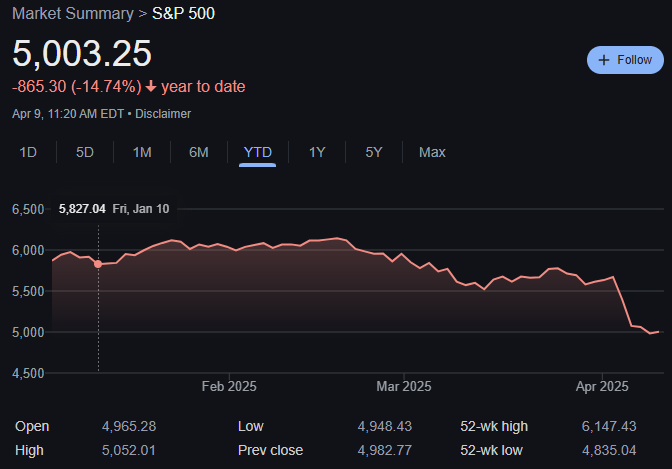Open the Market Summary breadcrumb link

pos(73,14)
